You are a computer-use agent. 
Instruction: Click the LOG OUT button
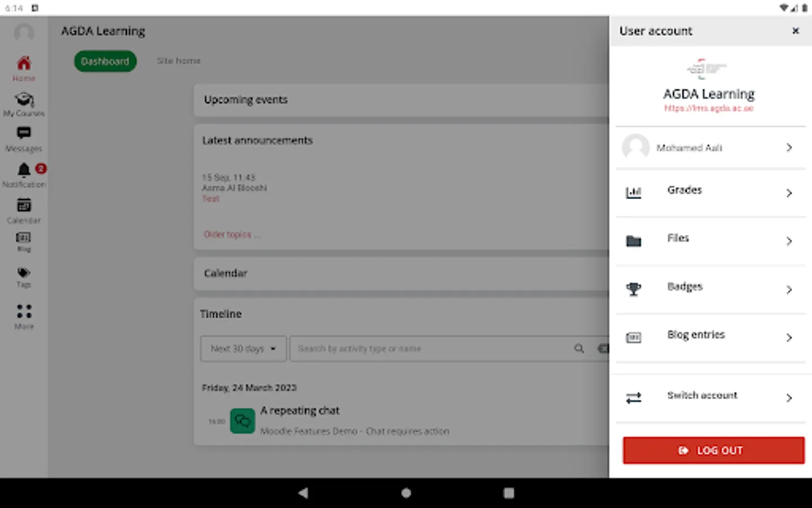click(713, 450)
